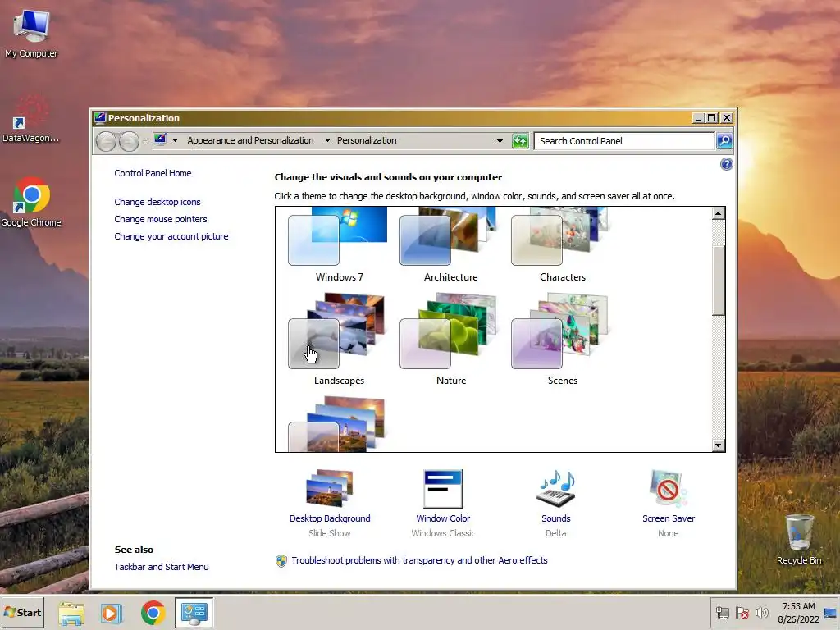Open Taskbar and Start Menu link
The height and width of the screenshot is (630, 840).
click(x=162, y=567)
